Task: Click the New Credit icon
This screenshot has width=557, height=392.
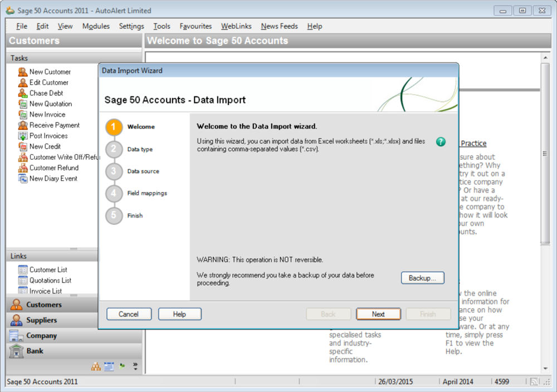Action: (x=23, y=146)
